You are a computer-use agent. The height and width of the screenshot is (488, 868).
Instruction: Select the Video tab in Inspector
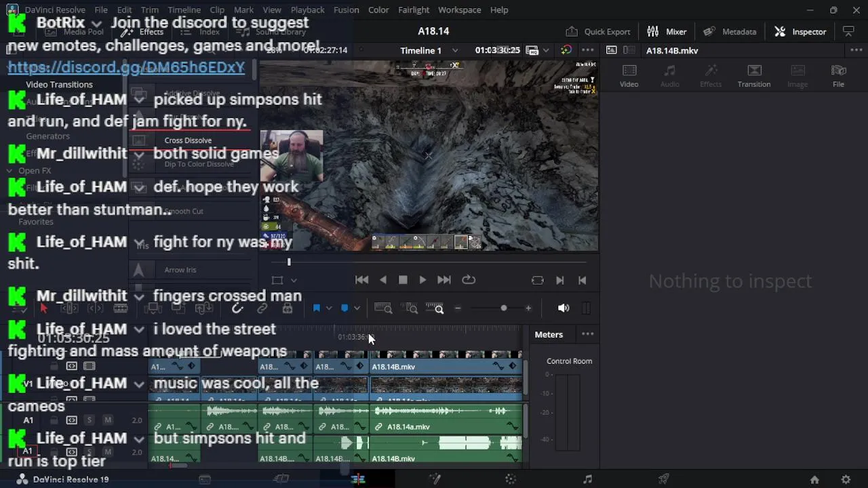(x=629, y=76)
